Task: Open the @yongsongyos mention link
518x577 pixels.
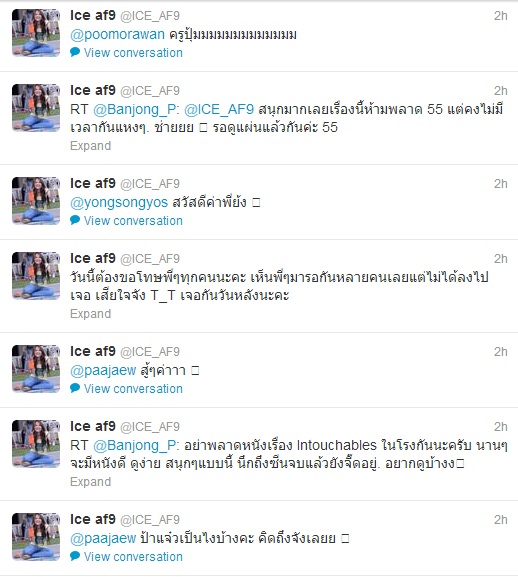Action: (x=119, y=203)
